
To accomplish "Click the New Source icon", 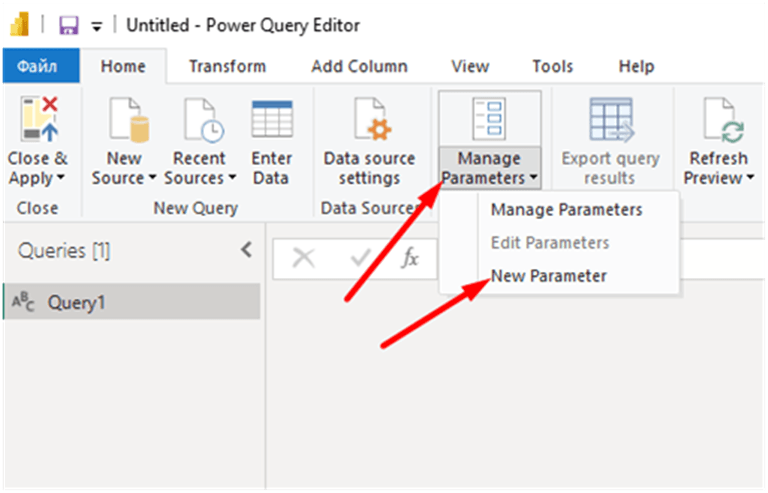I will tap(129, 120).
